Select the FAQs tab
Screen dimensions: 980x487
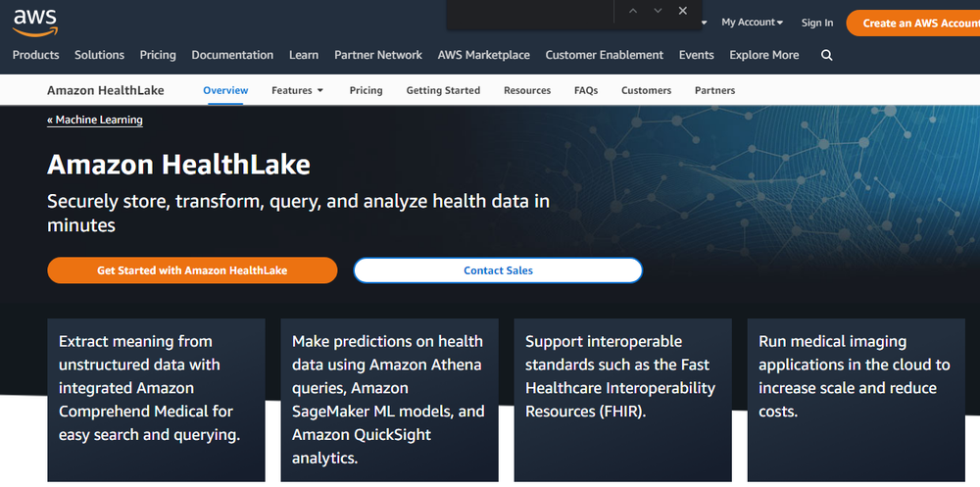(x=586, y=90)
